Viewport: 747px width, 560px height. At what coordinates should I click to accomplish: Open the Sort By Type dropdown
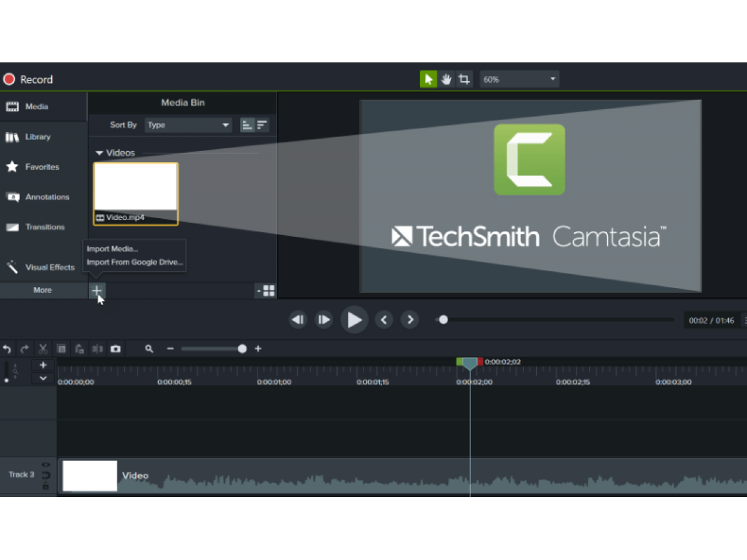[x=188, y=125]
